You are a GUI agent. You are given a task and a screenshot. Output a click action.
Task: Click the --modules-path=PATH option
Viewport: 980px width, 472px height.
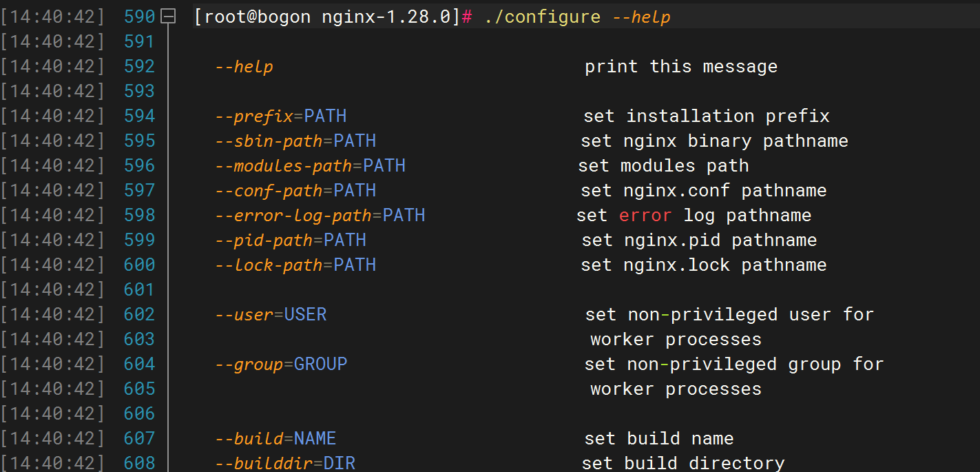click(311, 165)
